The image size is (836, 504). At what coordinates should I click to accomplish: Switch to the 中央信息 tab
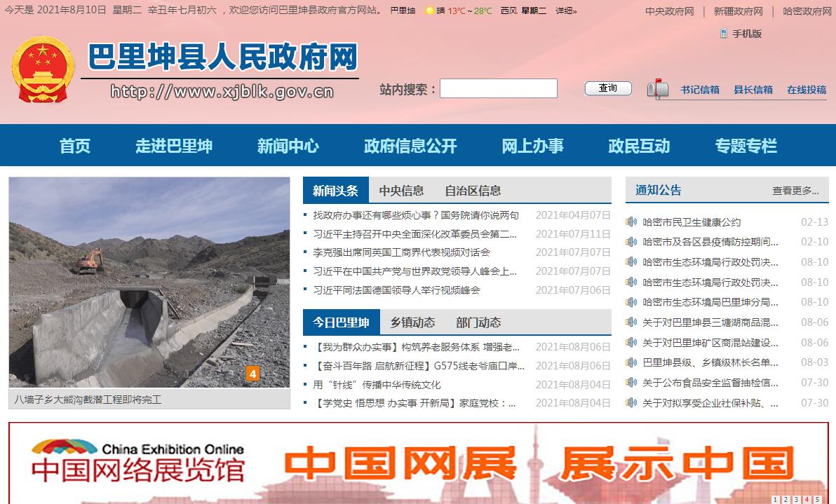[x=401, y=191]
